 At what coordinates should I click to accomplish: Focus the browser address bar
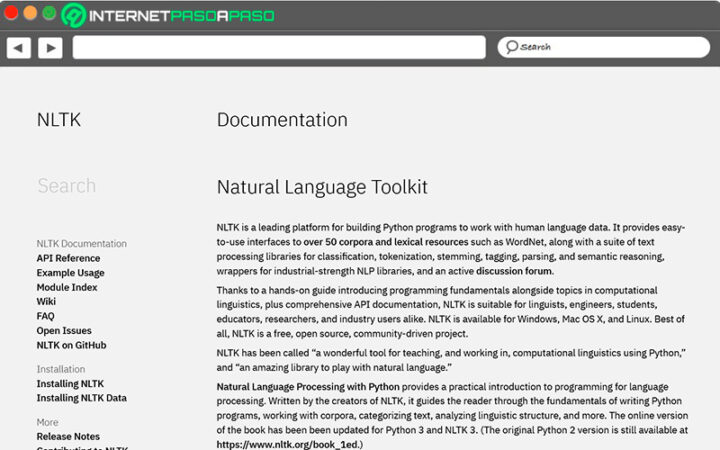point(278,47)
